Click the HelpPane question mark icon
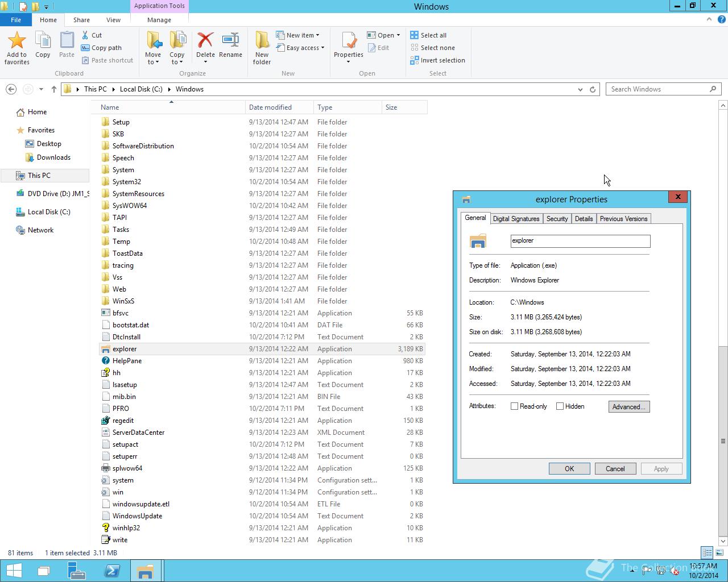Image resolution: width=728 pixels, height=582 pixels. tap(105, 361)
